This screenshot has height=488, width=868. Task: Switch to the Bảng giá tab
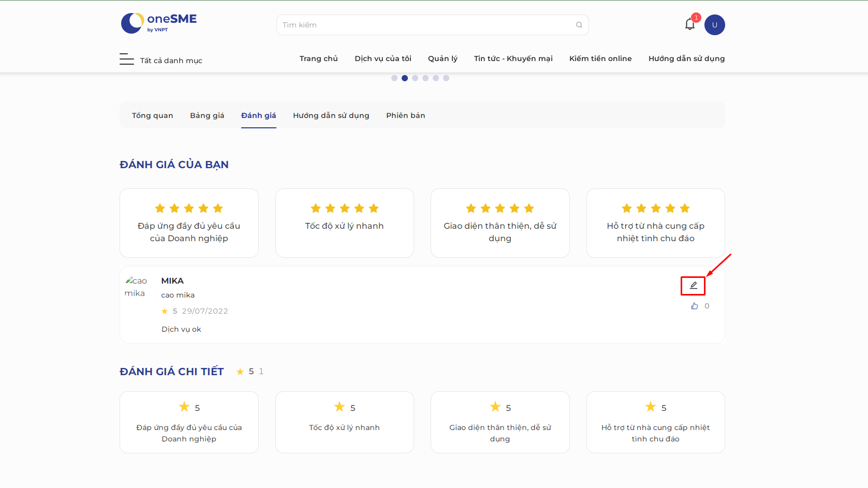click(x=207, y=115)
